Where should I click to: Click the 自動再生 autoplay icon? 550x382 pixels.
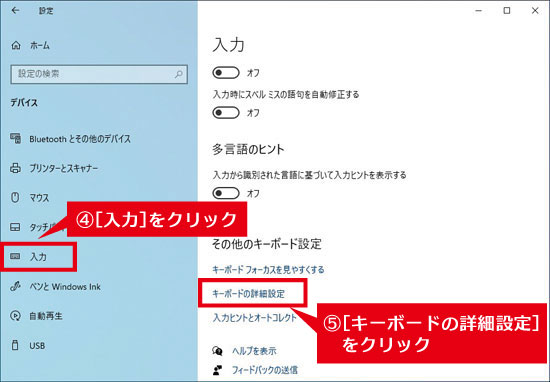pyautogui.click(x=15, y=316)
